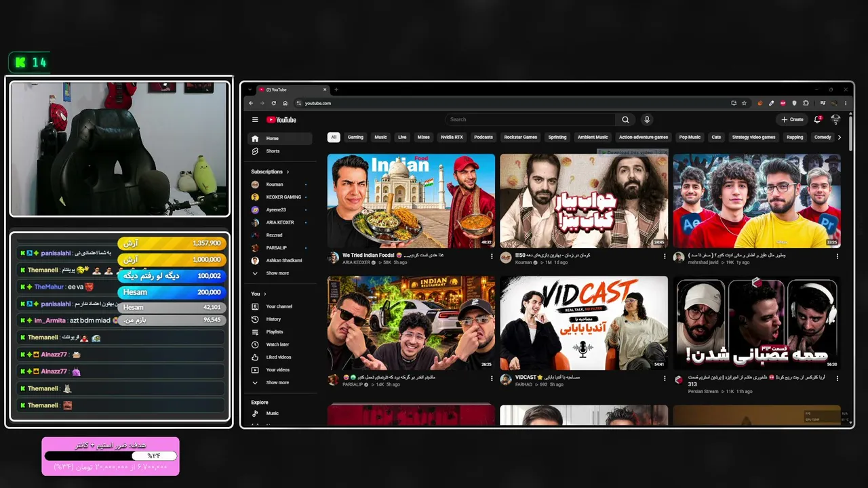Click Hesam 200,000 donation bar
The height and width of the screenshot is (488, 868).
pos(172,292)
